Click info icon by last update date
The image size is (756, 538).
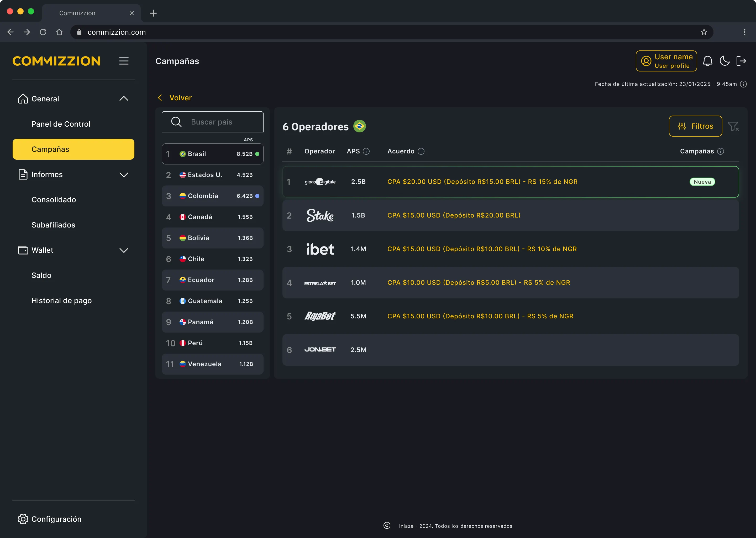coord(743,84)
